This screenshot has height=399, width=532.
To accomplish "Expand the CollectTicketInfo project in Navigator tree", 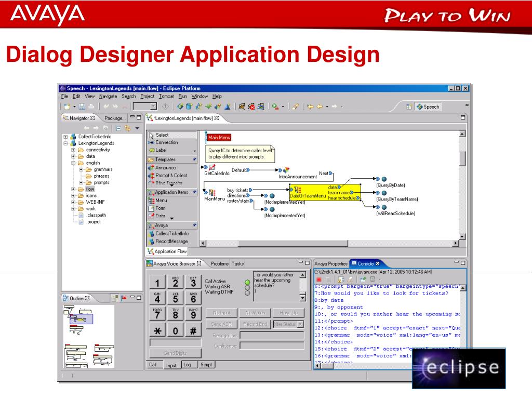I will coord(65,137).
